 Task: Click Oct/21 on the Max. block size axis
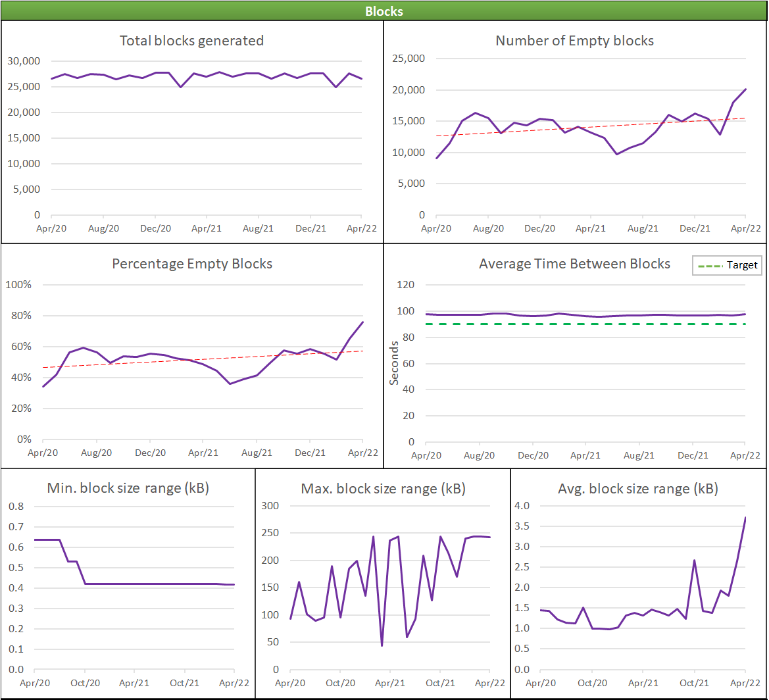tap(440, 683)
